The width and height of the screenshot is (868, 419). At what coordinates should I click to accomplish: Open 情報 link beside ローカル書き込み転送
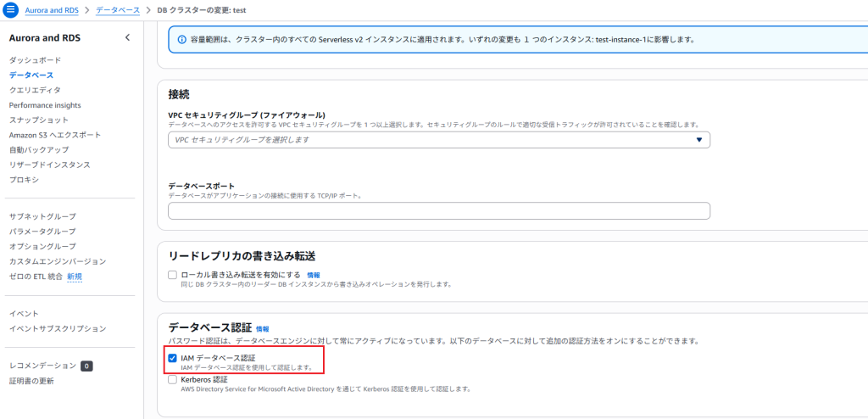pyautogui.click(x=314, y=274)
